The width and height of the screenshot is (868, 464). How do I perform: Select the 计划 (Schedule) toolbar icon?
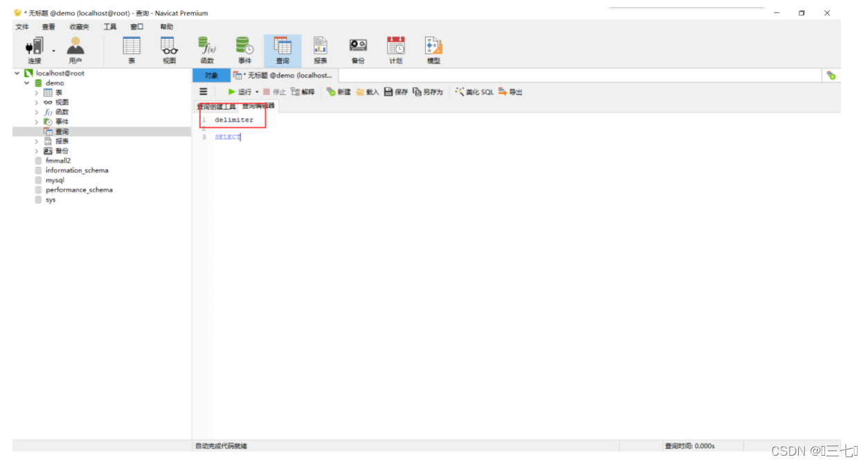coord(395,48)
